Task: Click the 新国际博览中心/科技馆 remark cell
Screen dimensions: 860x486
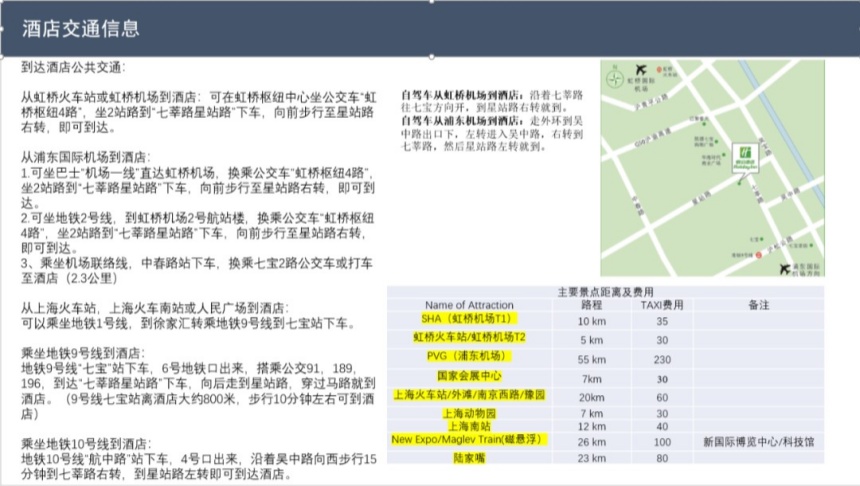Action: click(758, 440)
